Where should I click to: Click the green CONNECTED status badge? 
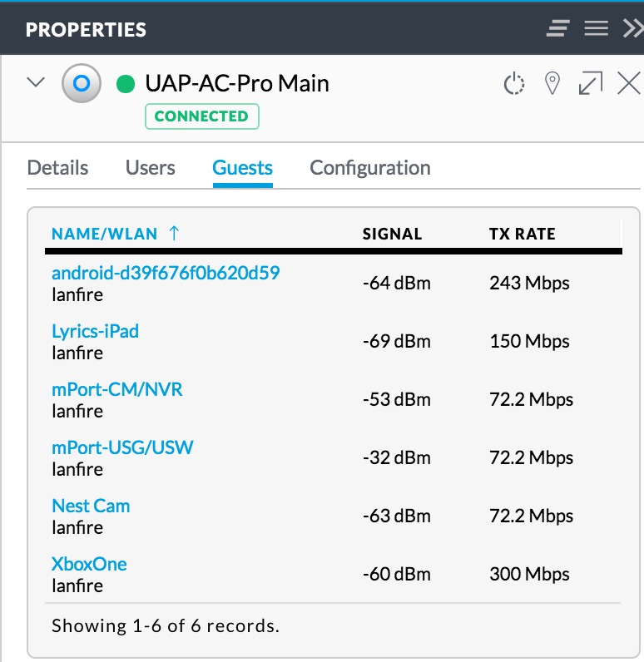pyautogui.click(x=201, y=116)
